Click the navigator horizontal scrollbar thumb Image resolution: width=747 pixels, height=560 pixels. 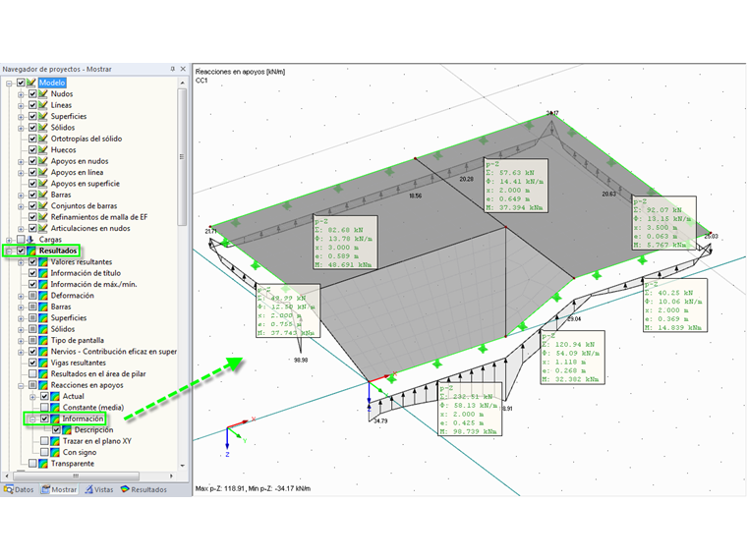(x=76, y=476)
